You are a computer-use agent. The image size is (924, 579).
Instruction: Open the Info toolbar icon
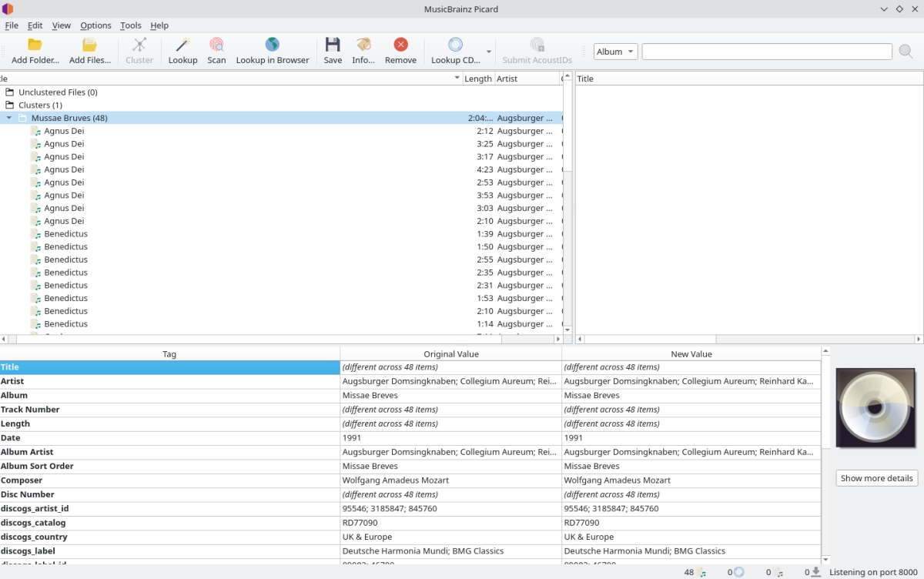[363, 45]
